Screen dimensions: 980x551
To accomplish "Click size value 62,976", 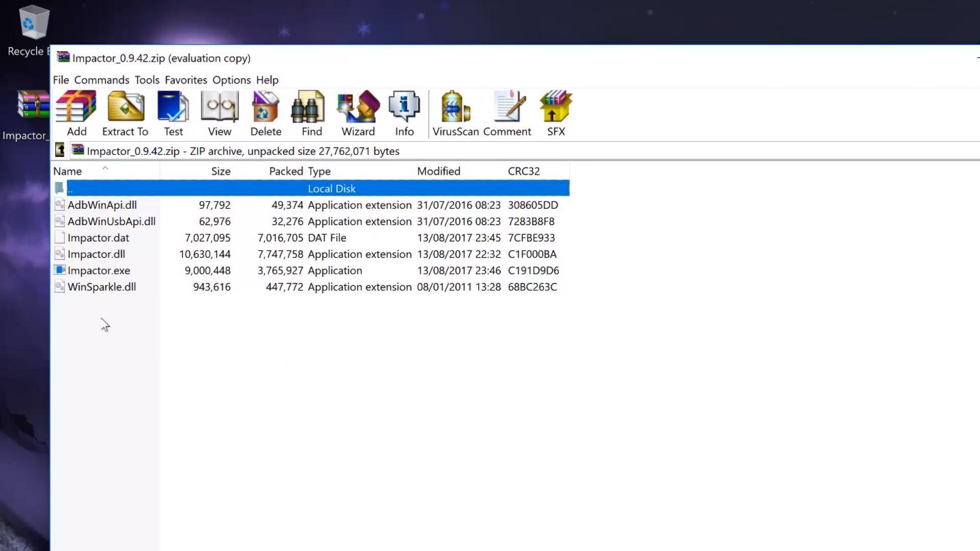I will pyautogui.click(x=215, y=221).
